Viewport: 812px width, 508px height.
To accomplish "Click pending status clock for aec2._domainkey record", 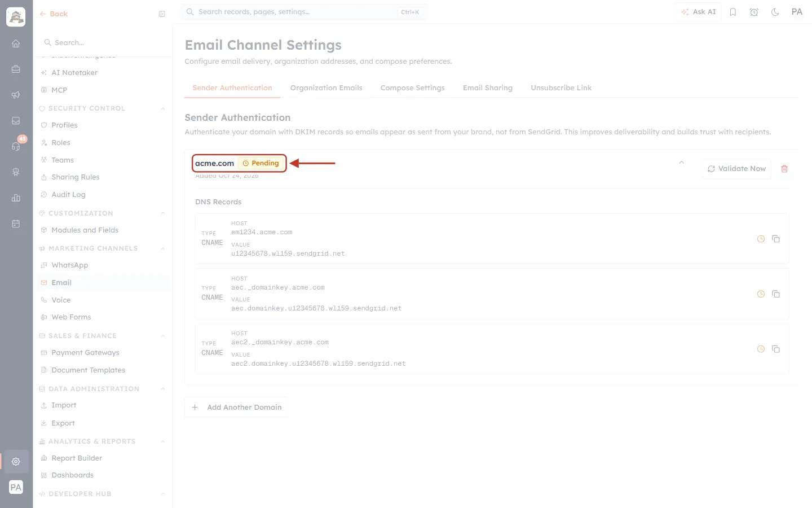I will point(761,349).
